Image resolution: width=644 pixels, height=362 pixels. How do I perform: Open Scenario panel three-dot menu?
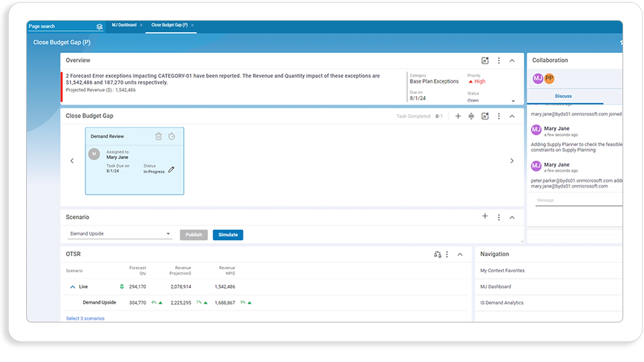click(498, 217)
